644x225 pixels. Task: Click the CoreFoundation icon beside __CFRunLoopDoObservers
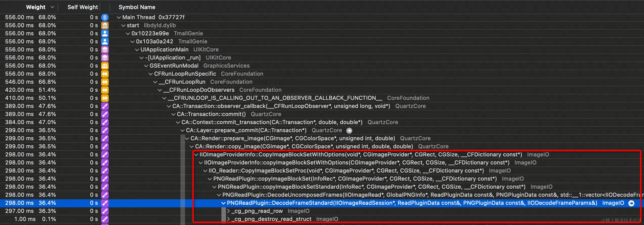pos(105,90)
